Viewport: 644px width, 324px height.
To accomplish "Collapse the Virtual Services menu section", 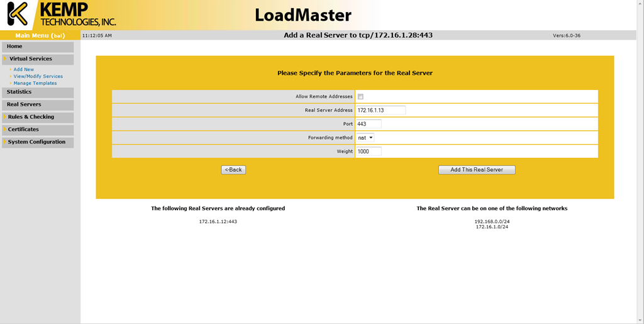I will (38, 59).
